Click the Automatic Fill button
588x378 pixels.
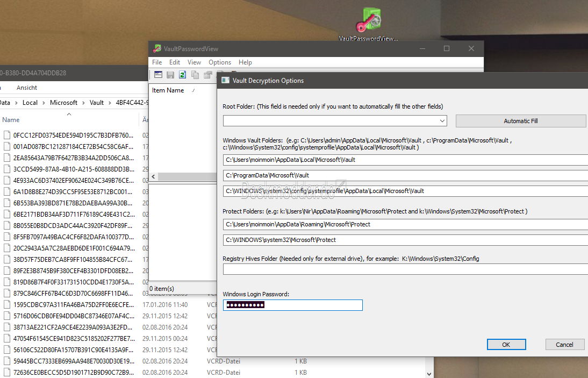520,121
